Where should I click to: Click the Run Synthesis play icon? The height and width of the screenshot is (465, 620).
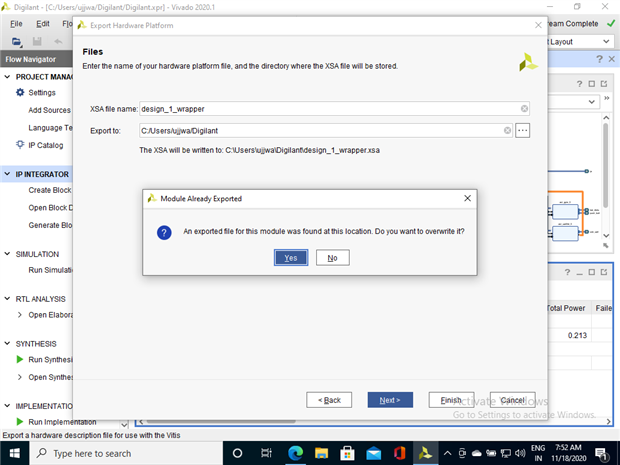20,359
